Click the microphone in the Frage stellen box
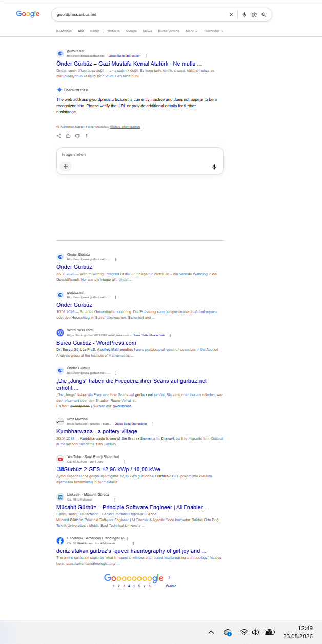This screenshot has height=644, width=322. tap(214, 167)
